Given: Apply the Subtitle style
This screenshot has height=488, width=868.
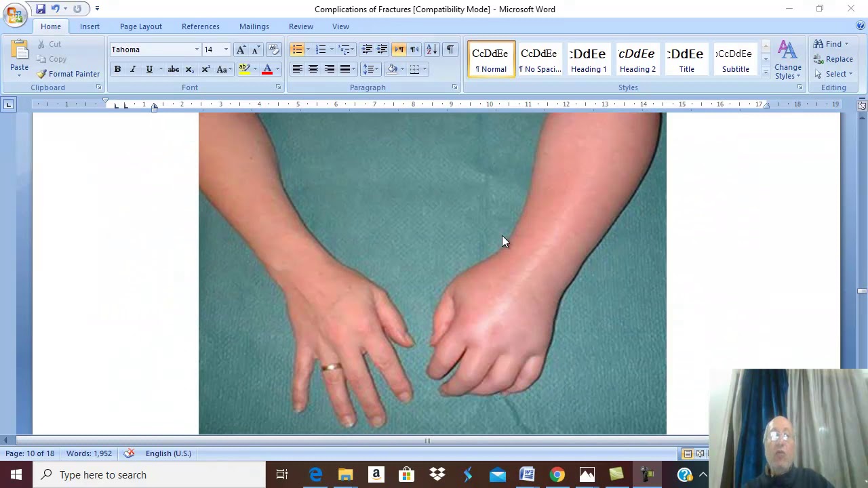Looking at the screenshot, I should click(735, 59).
